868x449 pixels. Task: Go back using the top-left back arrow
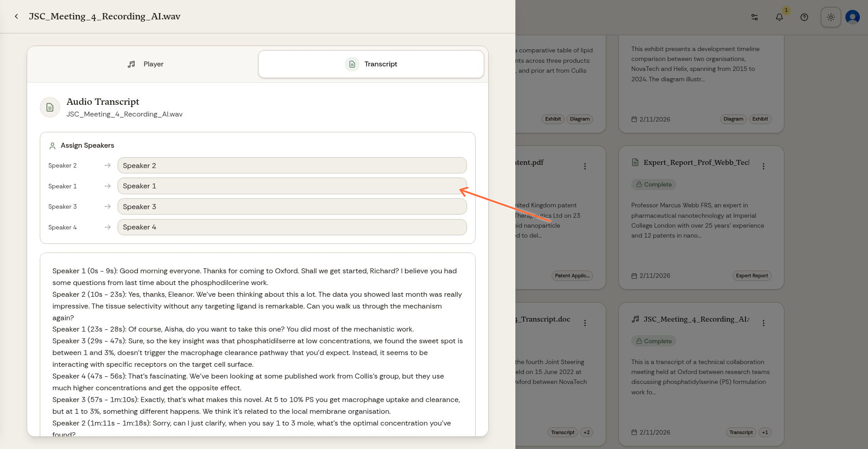(16, 16)
